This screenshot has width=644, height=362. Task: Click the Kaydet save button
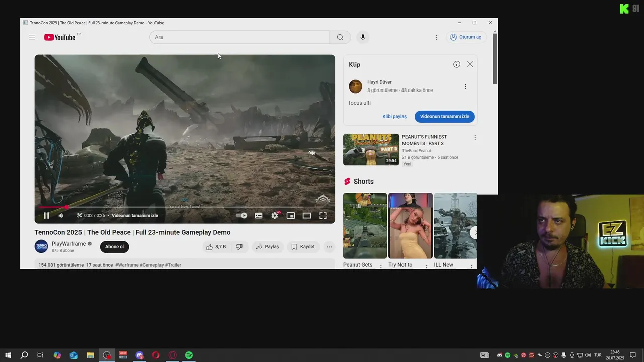click(x=303, y=247)
